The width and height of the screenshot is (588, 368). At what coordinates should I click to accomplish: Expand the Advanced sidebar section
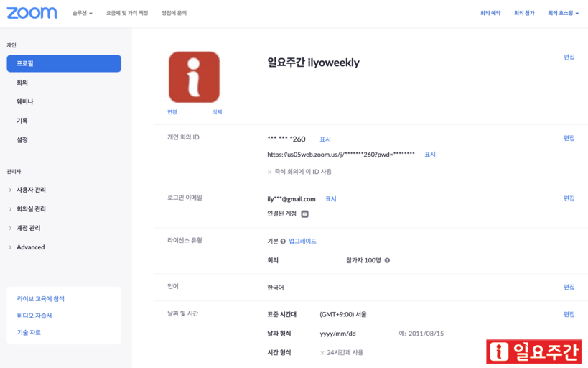(x=30, y=247)
